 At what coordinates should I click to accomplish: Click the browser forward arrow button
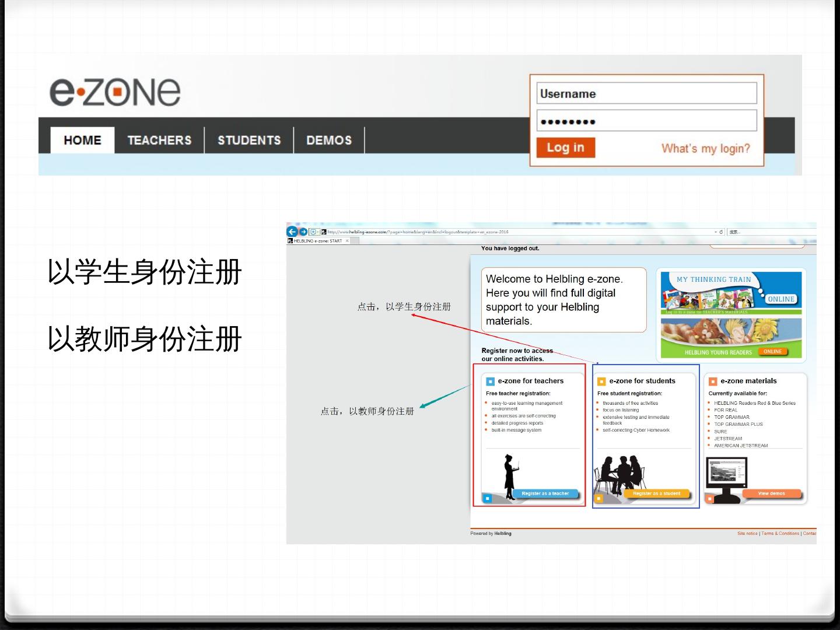point(303,232)
